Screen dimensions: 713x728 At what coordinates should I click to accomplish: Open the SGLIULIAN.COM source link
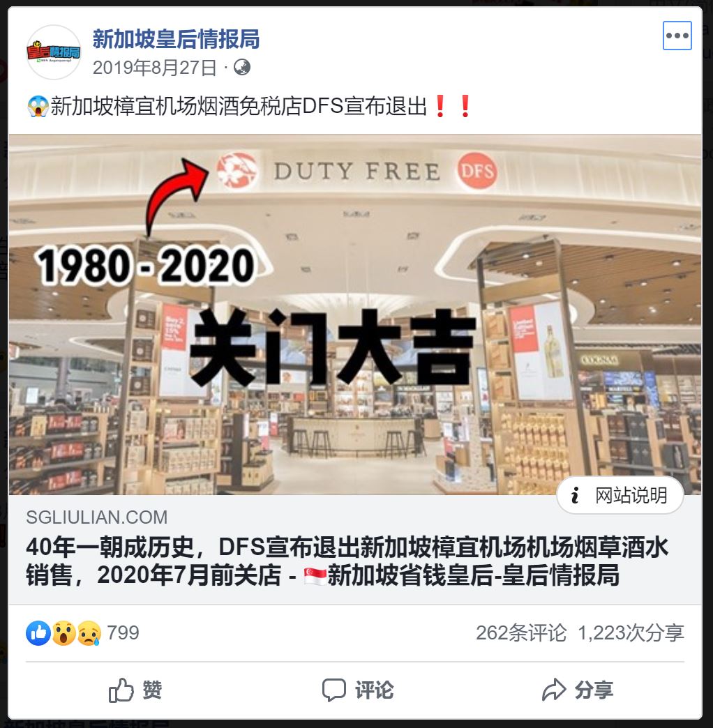(x=96, y=517)
